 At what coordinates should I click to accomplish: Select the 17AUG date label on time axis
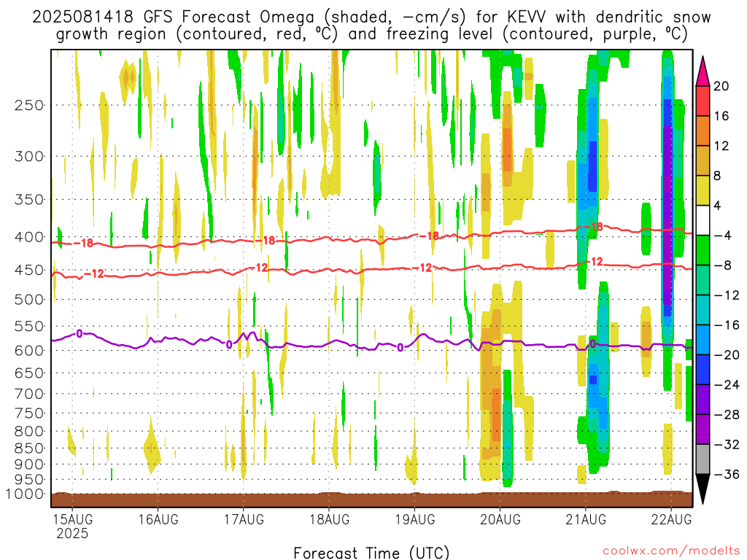pyautogui.click(x=244, y=519)
